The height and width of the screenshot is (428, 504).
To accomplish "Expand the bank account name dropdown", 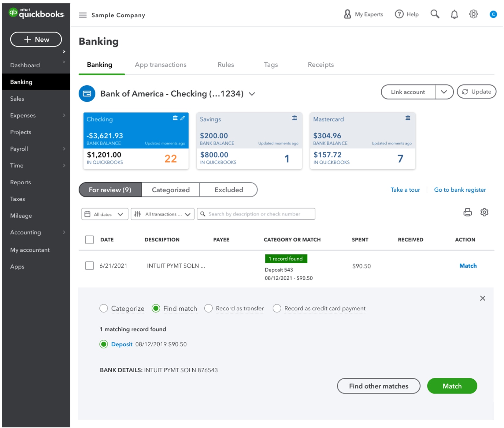I will pyautogui.click(x=252, y=94).
